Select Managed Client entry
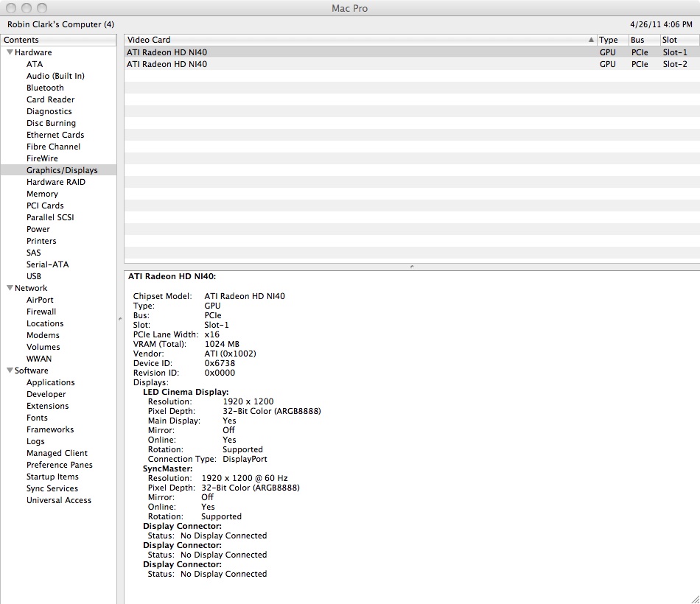The width and height of the screenshot is (700, 604). tap(57, 453)
